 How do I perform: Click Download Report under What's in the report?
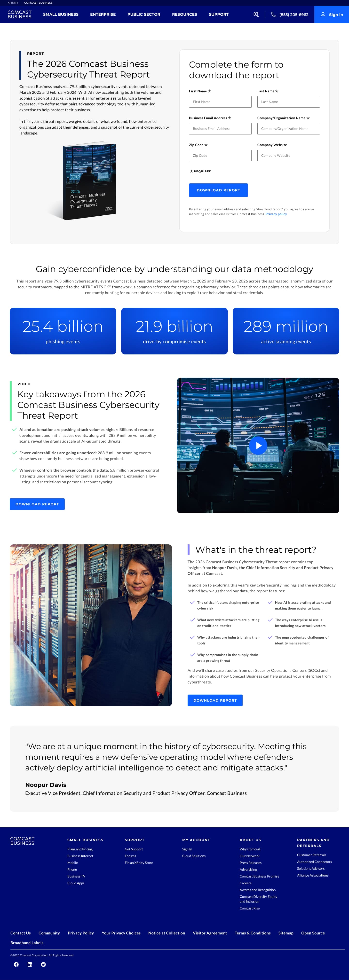coord(215,700)
